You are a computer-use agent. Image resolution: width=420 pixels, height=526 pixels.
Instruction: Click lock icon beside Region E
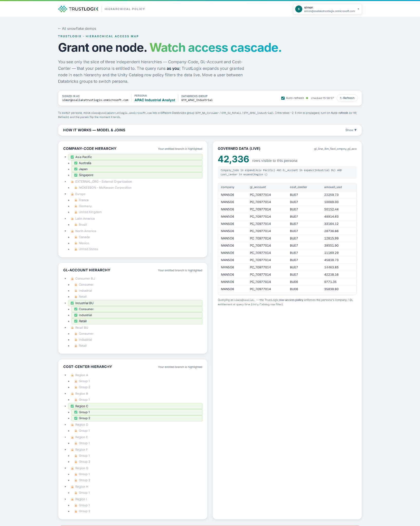coord(72,437)
